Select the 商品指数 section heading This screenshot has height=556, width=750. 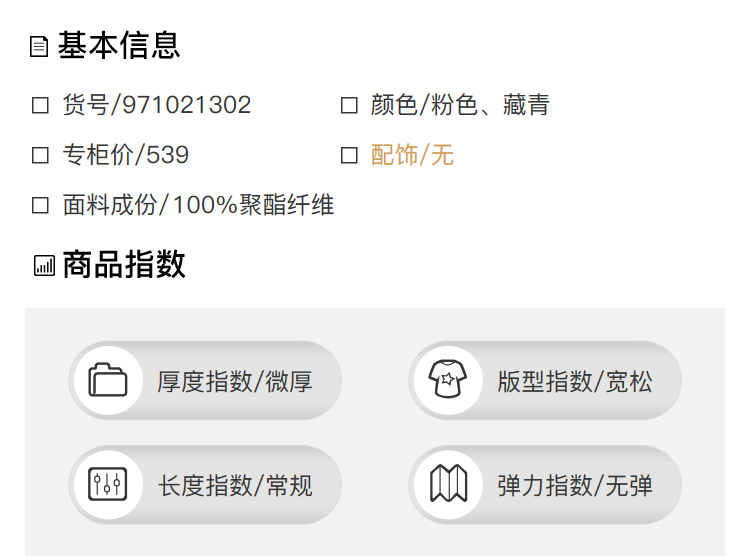tap(124, 265)
